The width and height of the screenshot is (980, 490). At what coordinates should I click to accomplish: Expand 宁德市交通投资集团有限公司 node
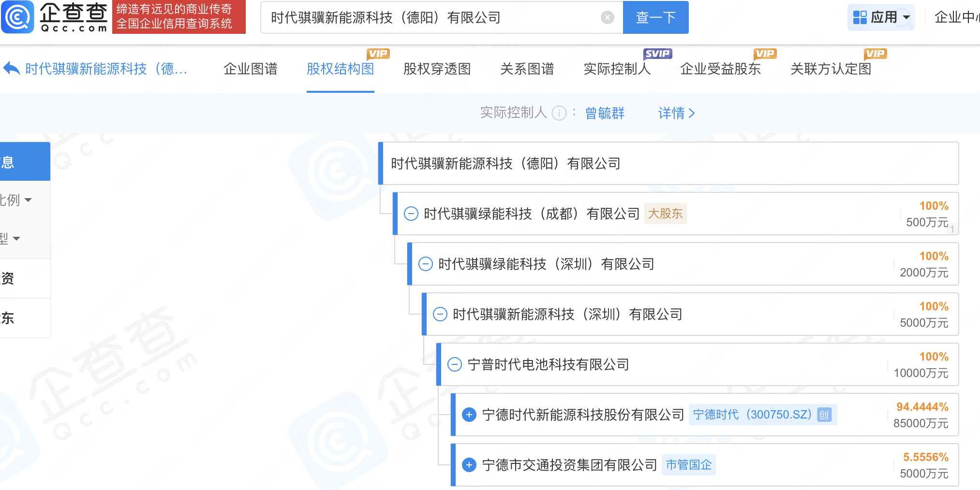point(469,465)
